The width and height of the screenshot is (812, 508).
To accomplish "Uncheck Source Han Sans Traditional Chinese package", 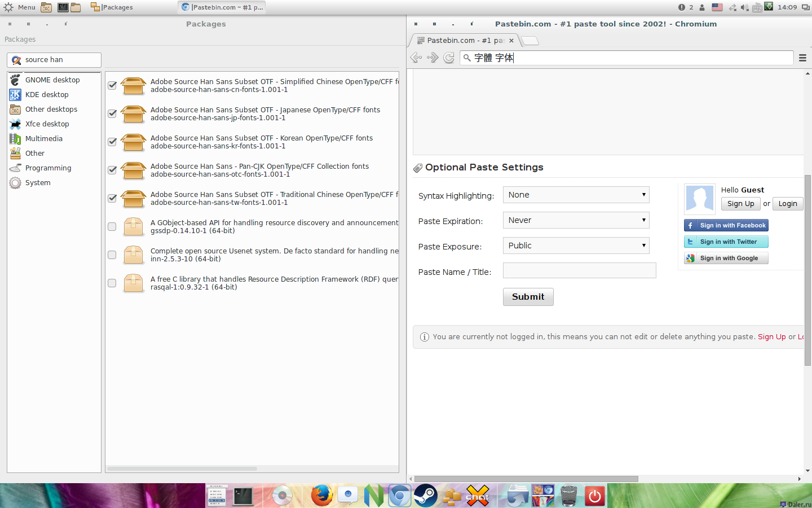I will pyautogui.click(x=112, y=198).
